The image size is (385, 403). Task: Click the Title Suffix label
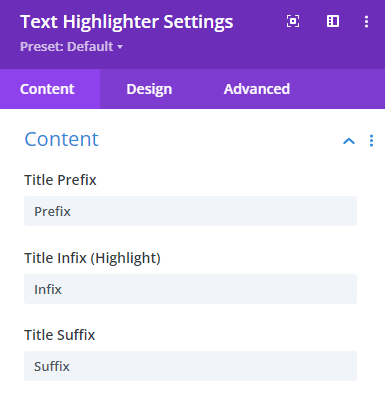pos(60,335)
